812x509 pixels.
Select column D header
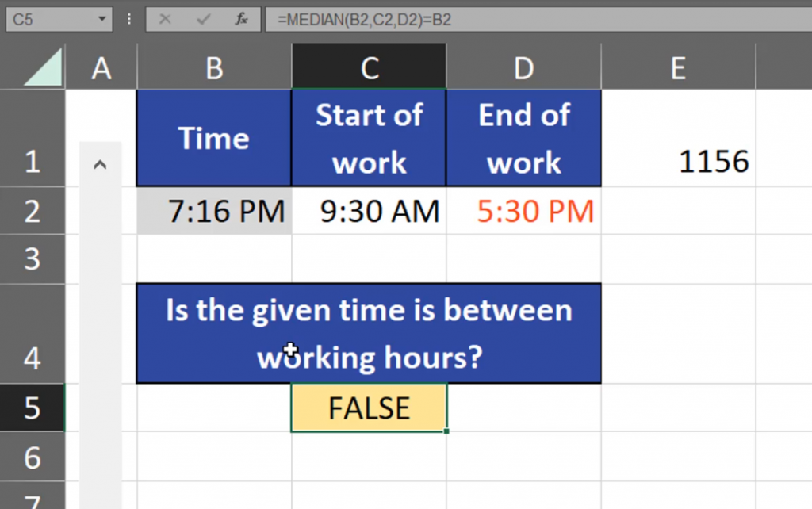pos(523,69)
